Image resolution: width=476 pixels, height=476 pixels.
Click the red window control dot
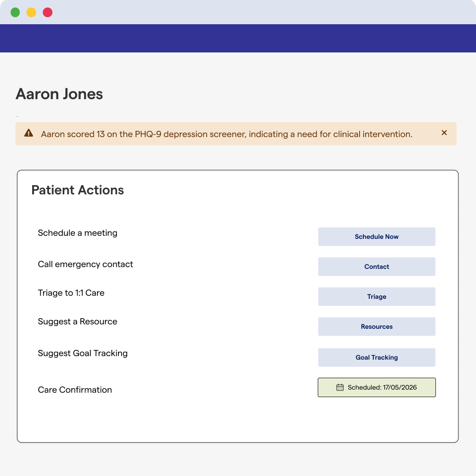click(x=48, y=12)
